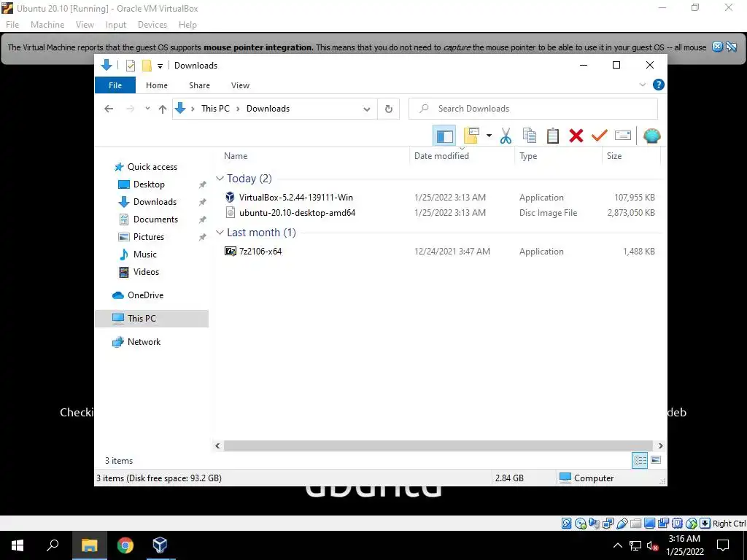Go back with the left arrow

coord(109,109)
